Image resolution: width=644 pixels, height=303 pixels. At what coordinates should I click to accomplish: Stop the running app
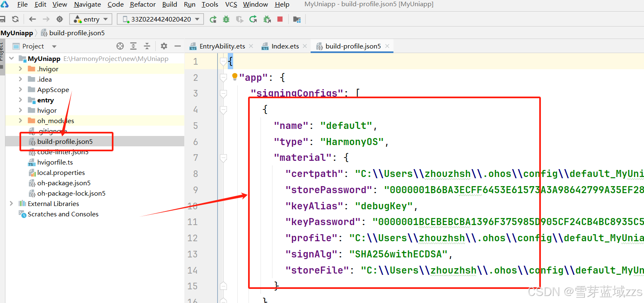tap(280, 19)
